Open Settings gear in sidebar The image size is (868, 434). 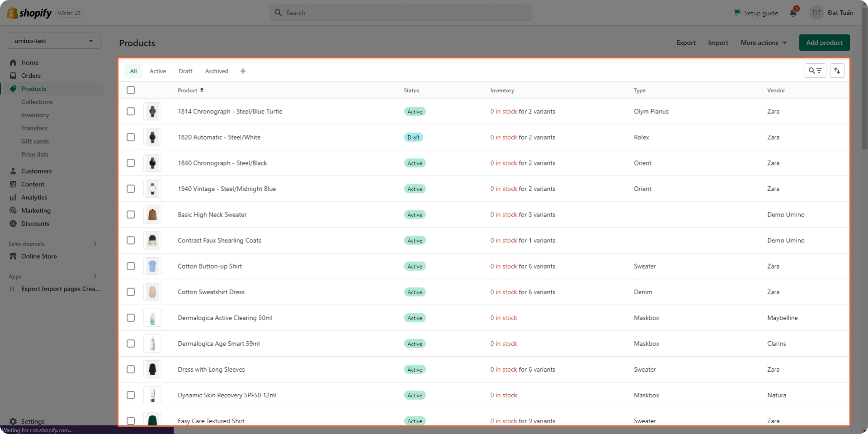coord(14,421)
